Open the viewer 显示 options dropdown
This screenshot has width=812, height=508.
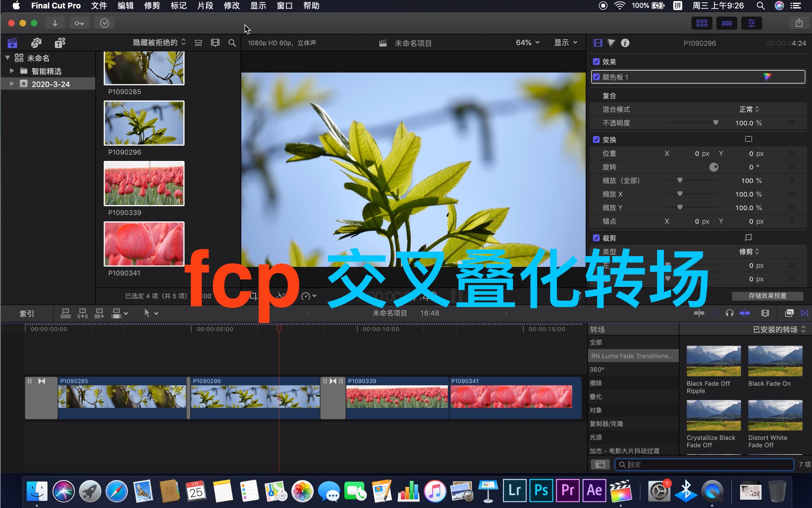[x=566, y=43]
